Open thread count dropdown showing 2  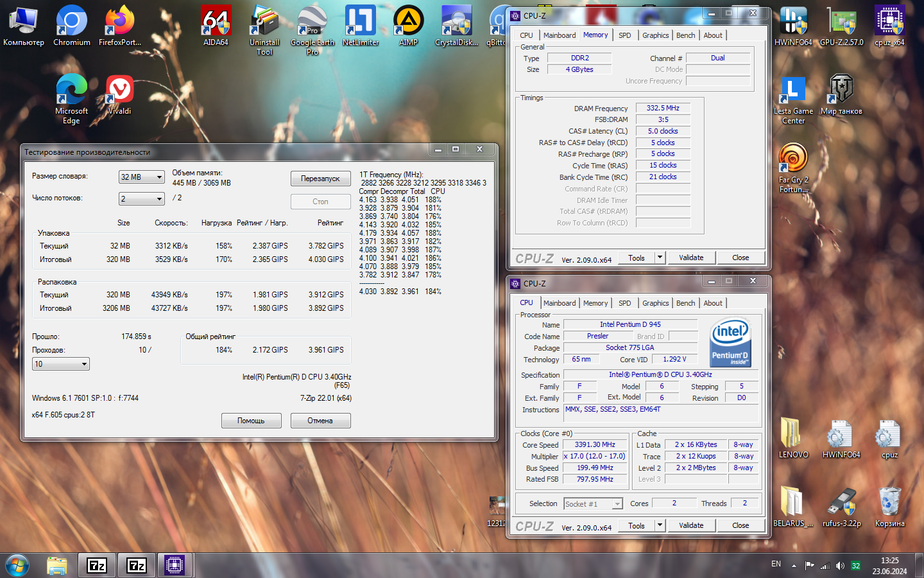142,199
